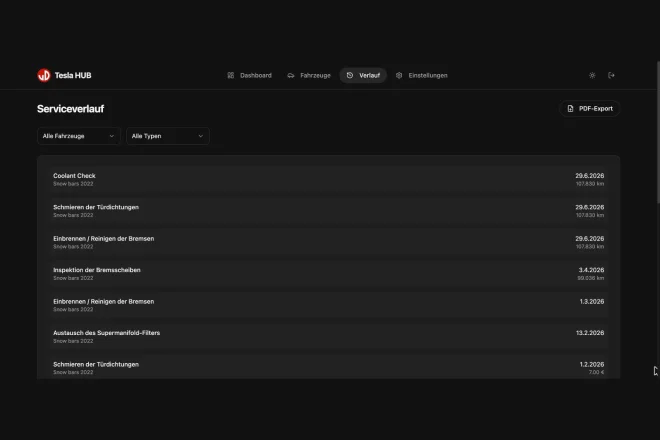The width and height of the screenshot is (660, 440).
Task: Switch to the Fahrzeuge tab
Action: [309, 75]
